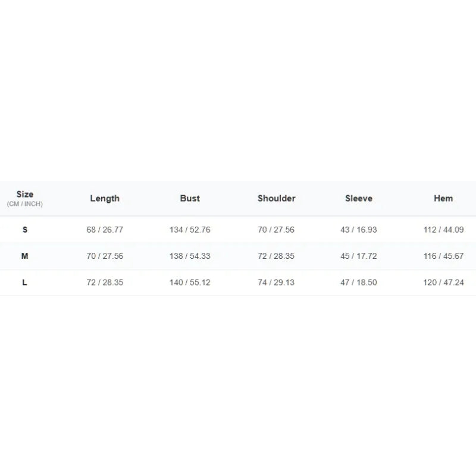Click the Shoulder column header
This screenshot has height=476, width=476.
click(276, 198)
